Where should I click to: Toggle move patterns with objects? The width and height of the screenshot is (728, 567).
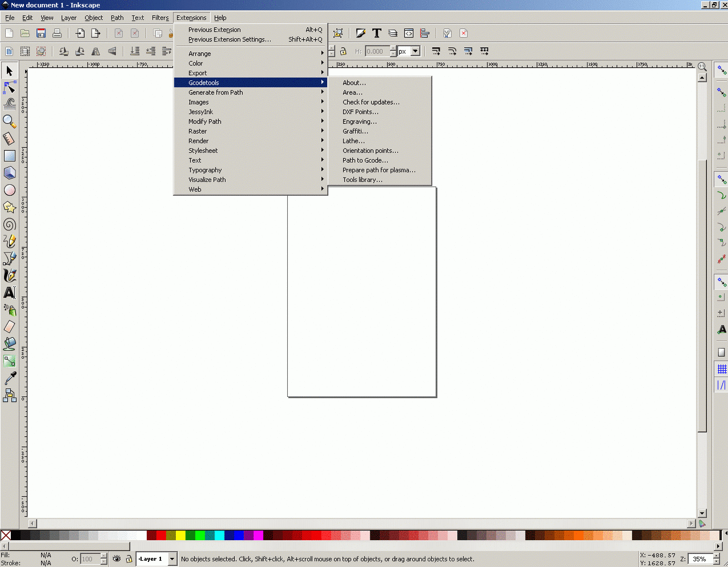[x=484, y=51]
